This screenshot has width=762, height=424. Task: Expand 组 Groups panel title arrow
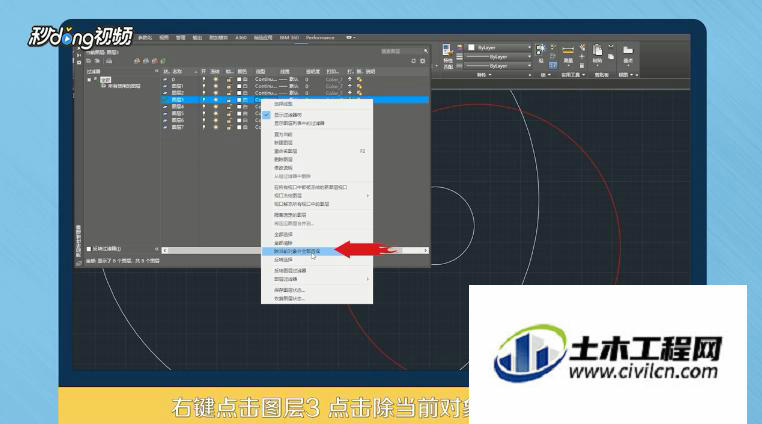coord(549,75)
